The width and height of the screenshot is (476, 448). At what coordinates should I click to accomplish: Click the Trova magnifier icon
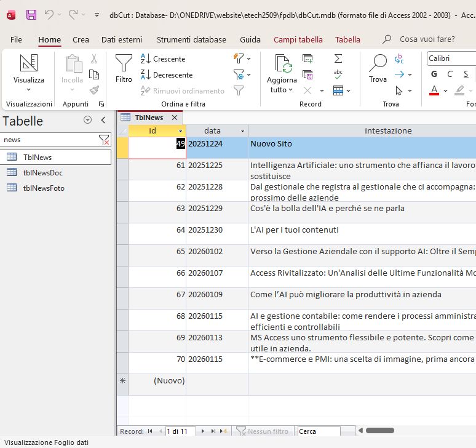378,63
